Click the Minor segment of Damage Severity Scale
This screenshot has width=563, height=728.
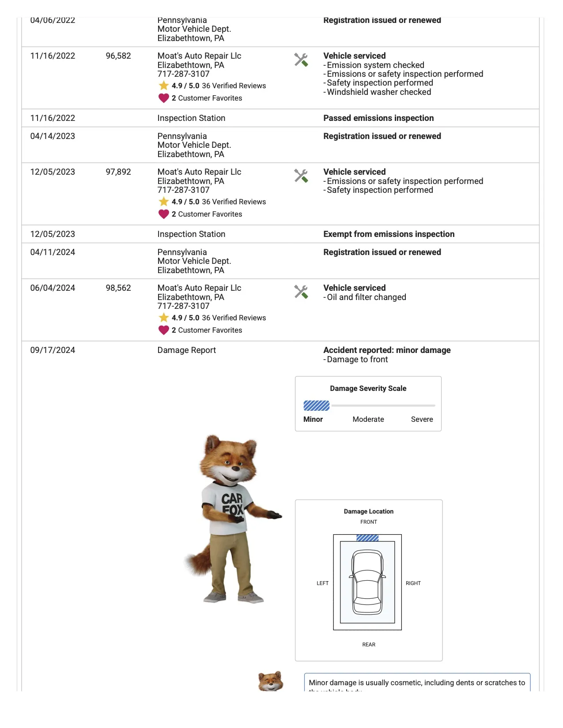(316, 405)
